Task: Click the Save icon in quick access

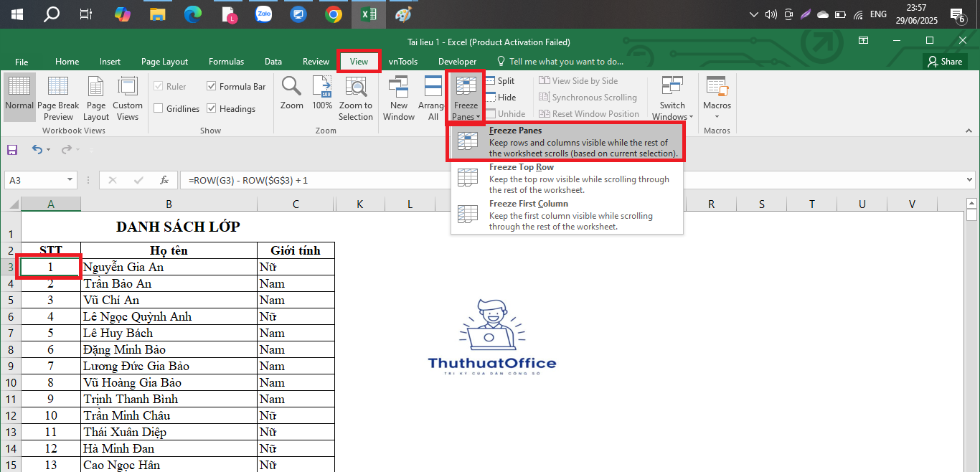Action: [x=12, y=150]
